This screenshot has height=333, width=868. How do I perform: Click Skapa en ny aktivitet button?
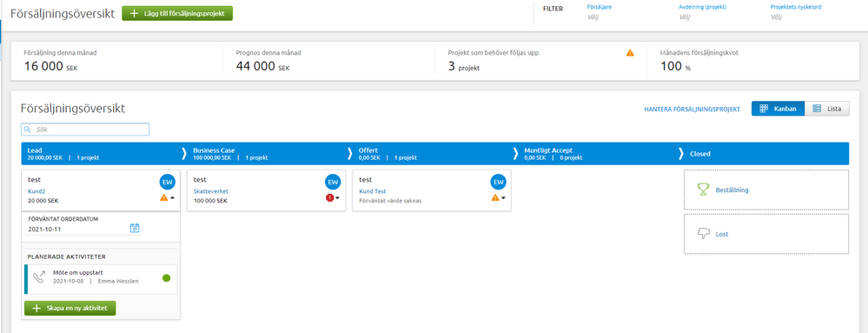pos(70,308)
